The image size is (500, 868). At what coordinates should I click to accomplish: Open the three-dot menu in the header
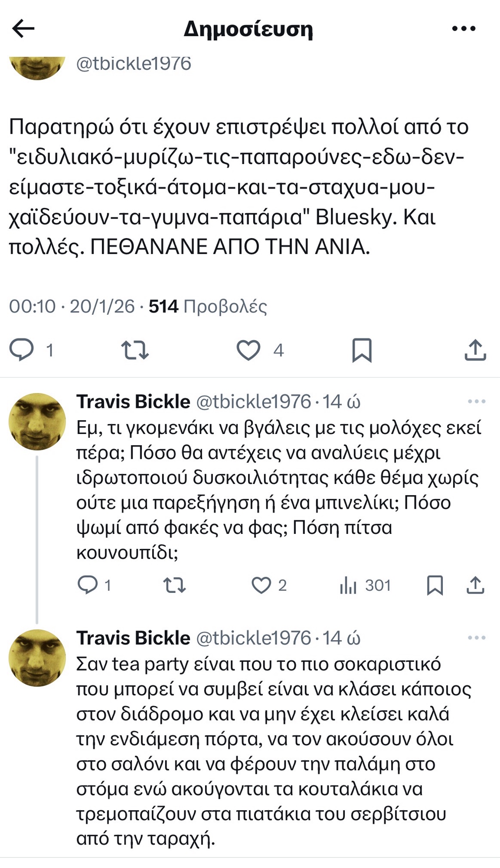(x=464, y=29)
